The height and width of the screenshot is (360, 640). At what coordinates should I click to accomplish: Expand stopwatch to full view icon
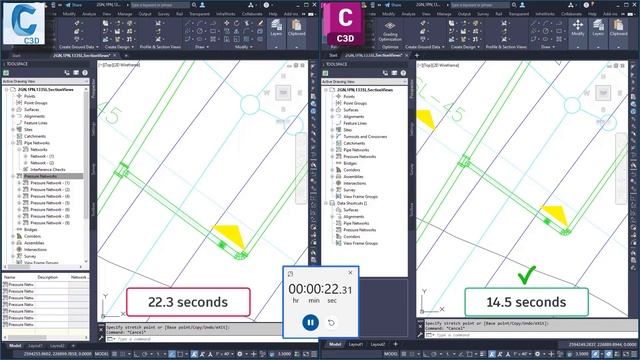tap(290, 273)
